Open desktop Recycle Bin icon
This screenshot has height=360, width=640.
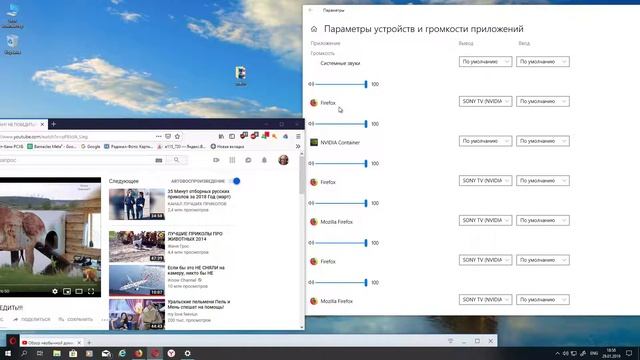pos(12,44)
